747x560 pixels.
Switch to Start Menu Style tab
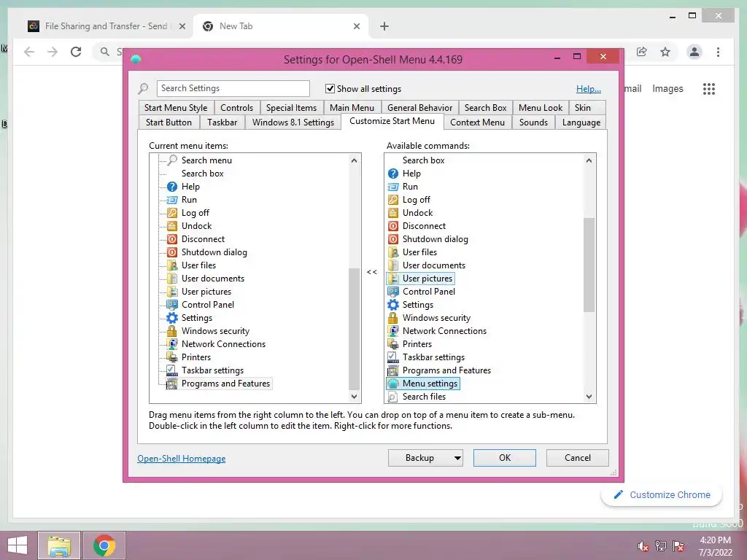coord(176,108)
